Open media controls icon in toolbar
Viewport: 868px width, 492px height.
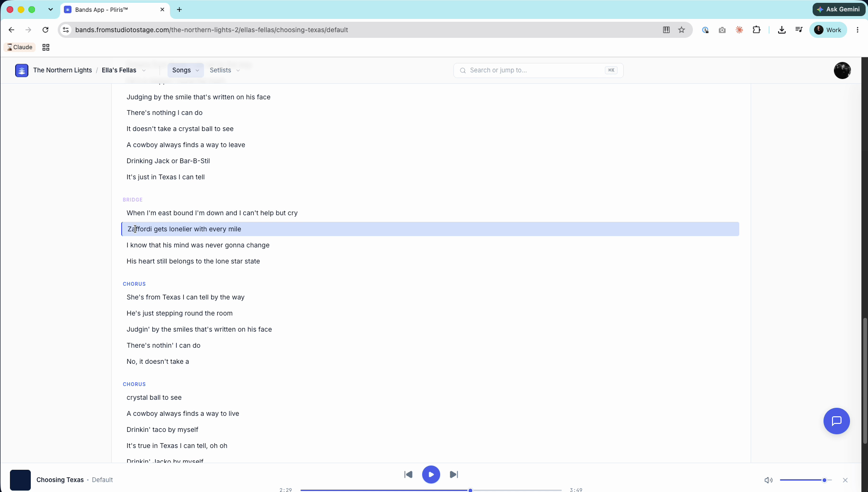(799, 30)
